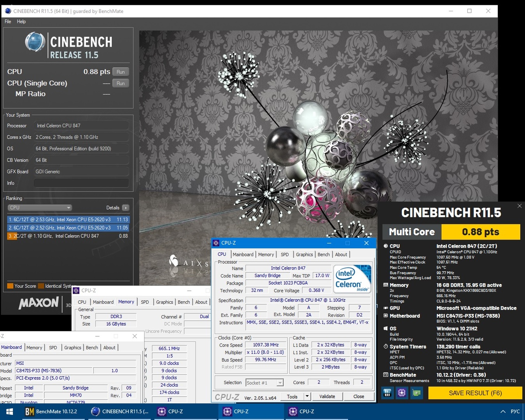Image resolution: width=525 pixels, height=420 pixels.
Task: Switch to Mainboard tab in CPU-Z CPU window
Action: pyautogui.click(x=243, y=254)
